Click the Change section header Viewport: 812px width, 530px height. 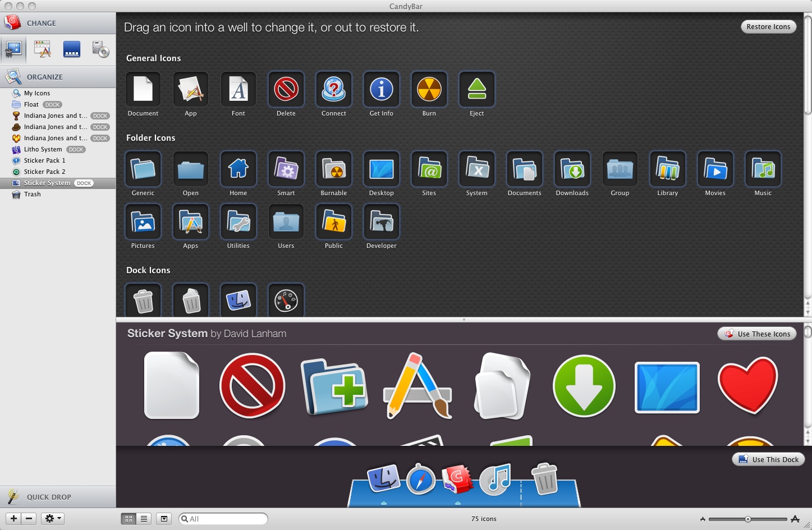[58, 23]
